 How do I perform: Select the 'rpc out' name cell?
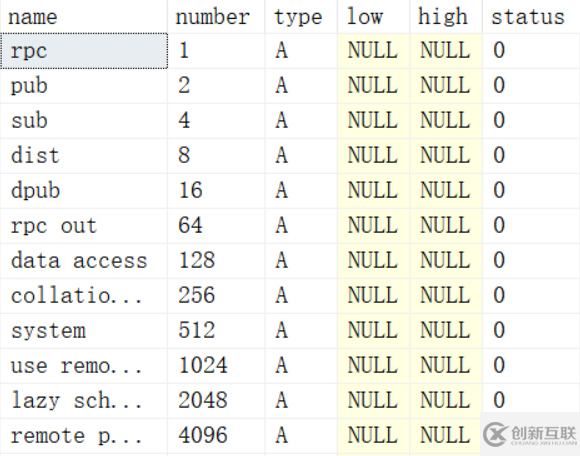84,226
